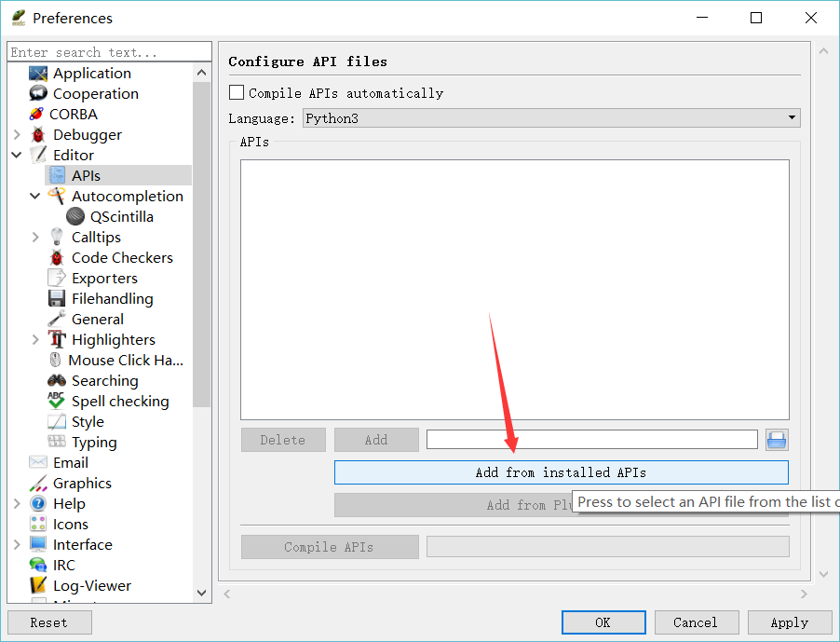Click the Spell checking ABC icon

point(57,402)
